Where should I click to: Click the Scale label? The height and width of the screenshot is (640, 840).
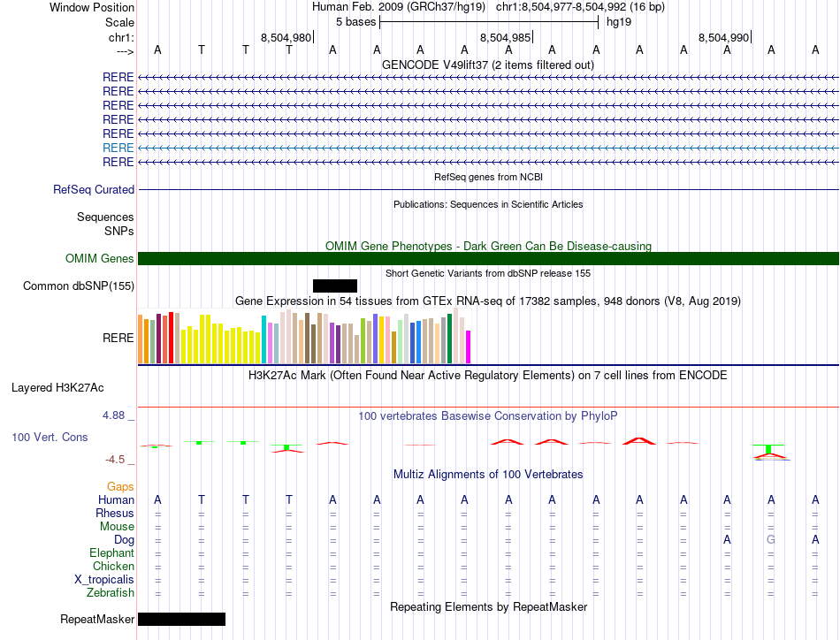(119, 22)
